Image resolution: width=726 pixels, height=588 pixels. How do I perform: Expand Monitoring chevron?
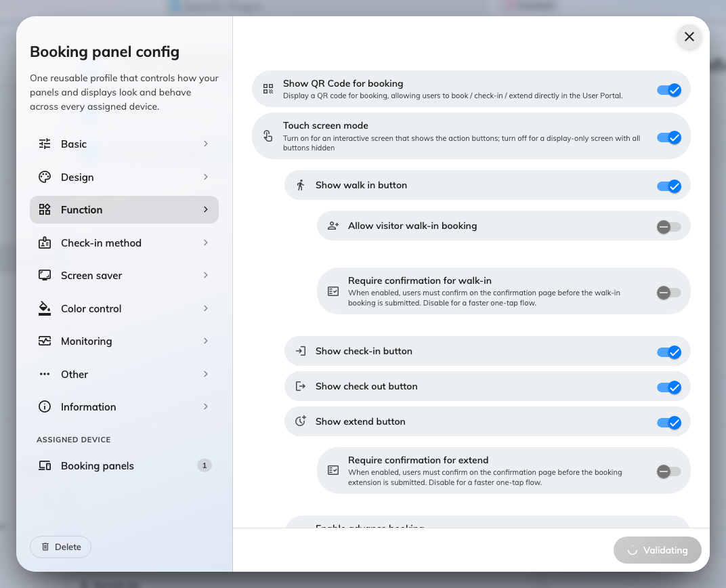tap(206, 341)
